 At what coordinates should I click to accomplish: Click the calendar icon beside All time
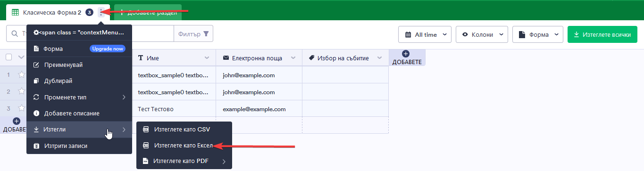[x=408, y=34]
